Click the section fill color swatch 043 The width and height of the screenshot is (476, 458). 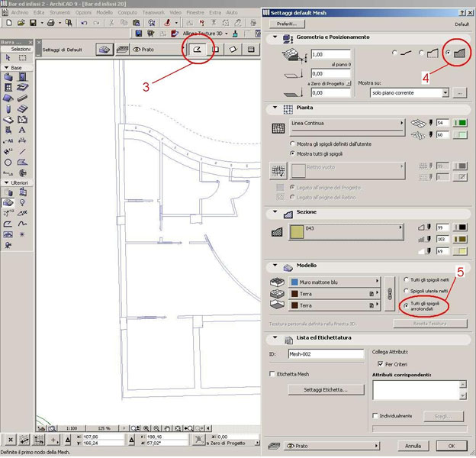point(284,233)
